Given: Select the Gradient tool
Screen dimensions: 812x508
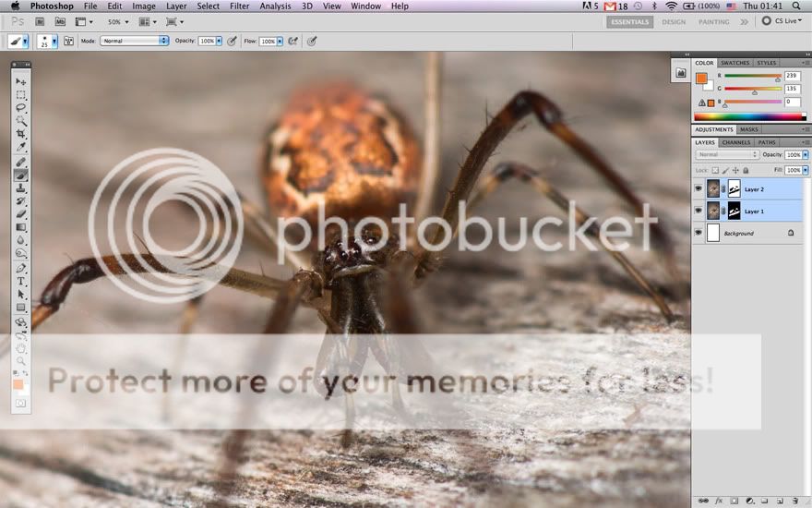Looking at the screenshot, I should (x=20, y=227).
